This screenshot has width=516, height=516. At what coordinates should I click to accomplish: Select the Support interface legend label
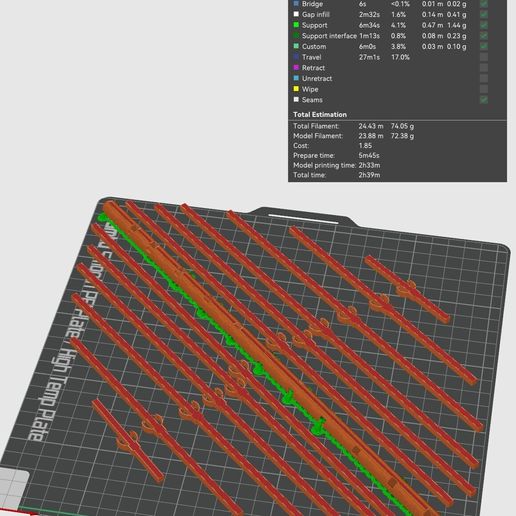[x=329, y=36]
